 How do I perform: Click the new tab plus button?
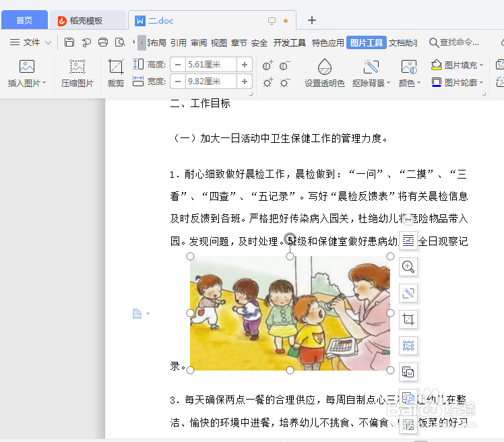[312, 20]
